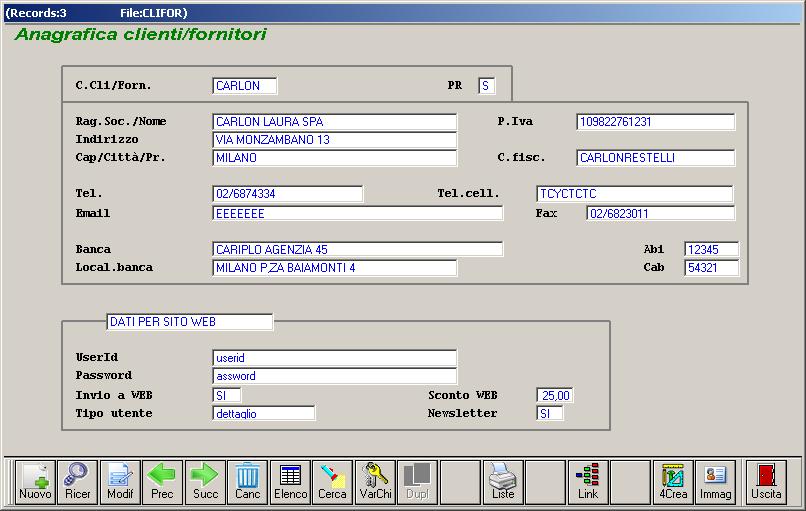Click the Link tree diagram icon
Image resolution: width=806 pixels, height=511 pixels.
588,482
